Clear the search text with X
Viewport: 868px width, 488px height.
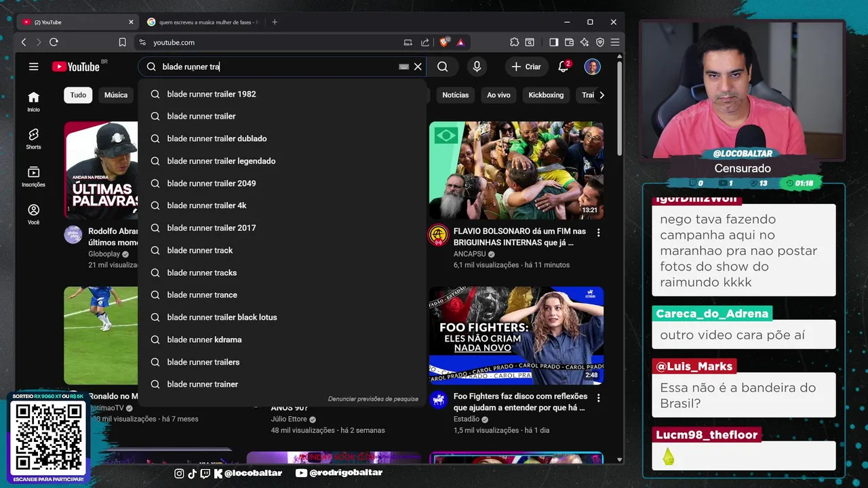[x=418, y=66]
